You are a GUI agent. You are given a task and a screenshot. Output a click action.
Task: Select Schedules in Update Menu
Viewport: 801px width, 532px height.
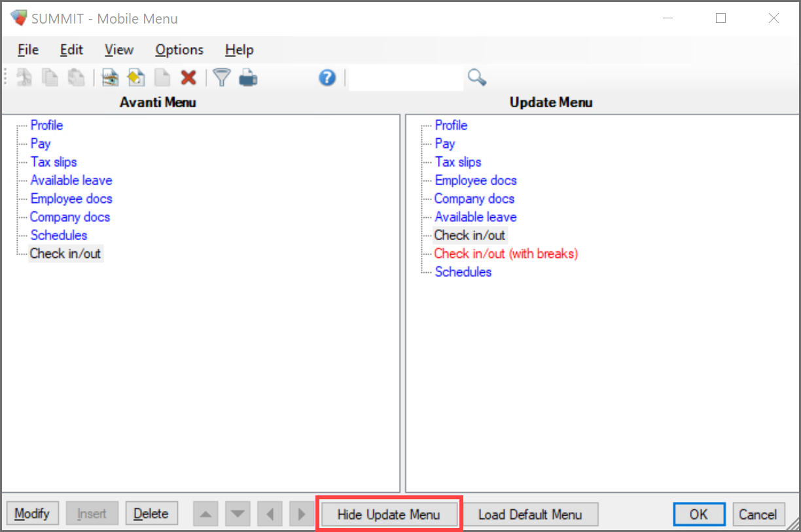(x=463, y=272)
